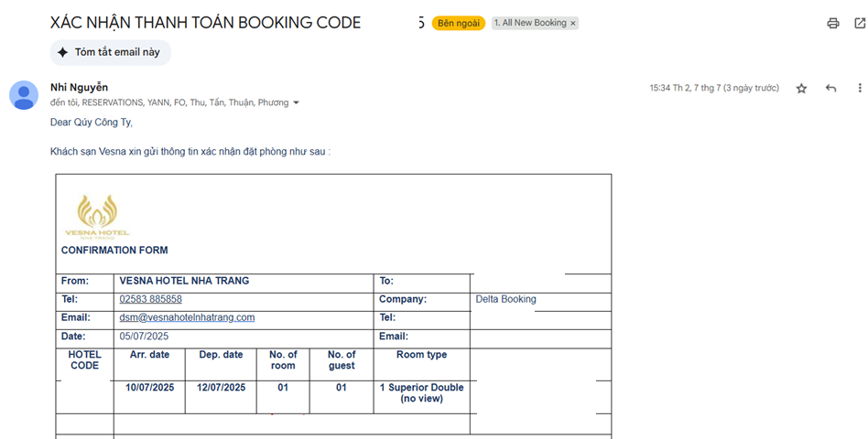Click the greeting 'Dear Qúy Công Ty,'
868x439 pixels.
click(x=92, y=123)
